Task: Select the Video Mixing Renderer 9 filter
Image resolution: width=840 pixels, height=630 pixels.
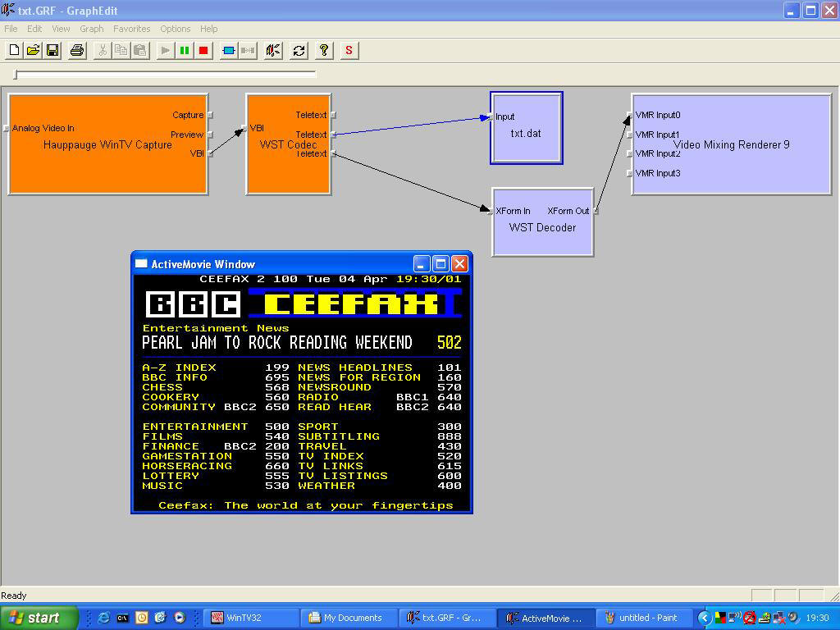Action: pyautogui.click(x=731, y=144)
